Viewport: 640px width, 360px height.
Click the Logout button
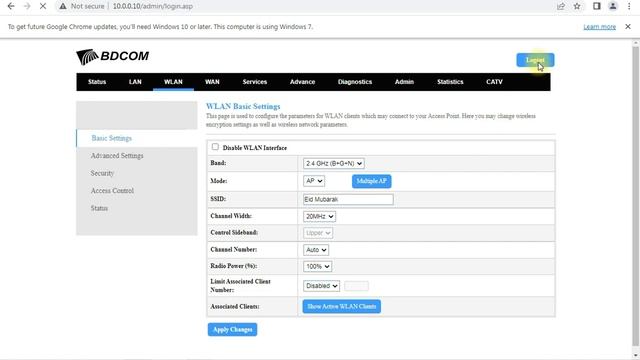tap(535, 60)
